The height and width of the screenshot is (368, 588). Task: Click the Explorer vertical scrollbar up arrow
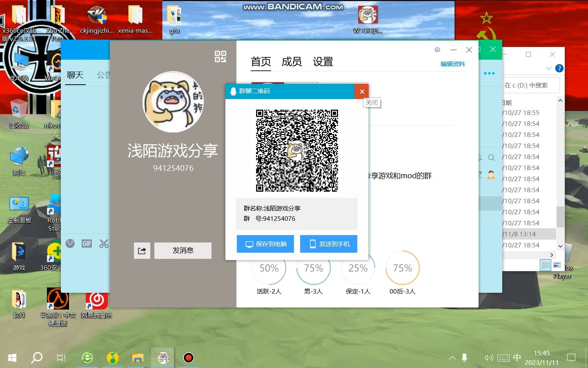pyautogui.click(x=560, y=101)
